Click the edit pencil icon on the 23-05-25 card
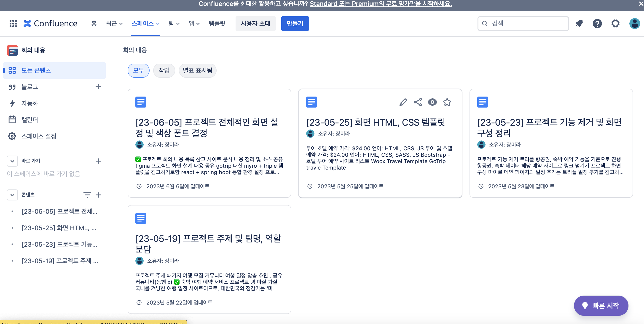This screenshot has height=324, width=644. point(403,102)
